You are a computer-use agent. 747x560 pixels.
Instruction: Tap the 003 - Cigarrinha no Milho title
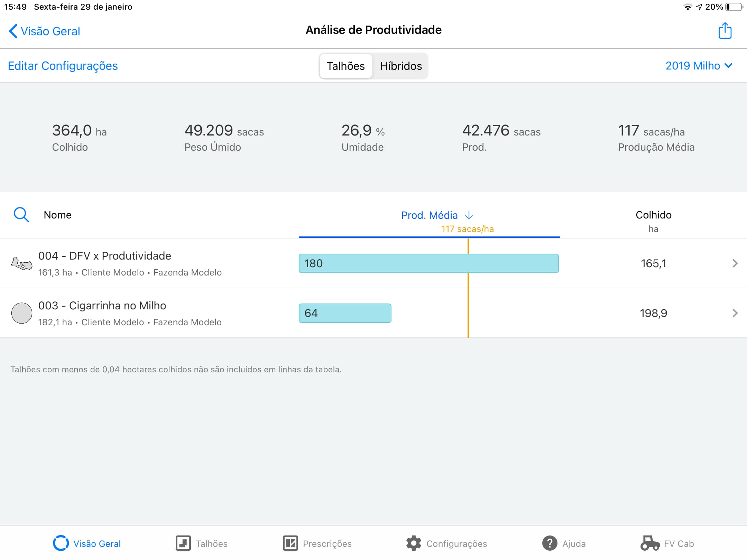click(102, 306)
